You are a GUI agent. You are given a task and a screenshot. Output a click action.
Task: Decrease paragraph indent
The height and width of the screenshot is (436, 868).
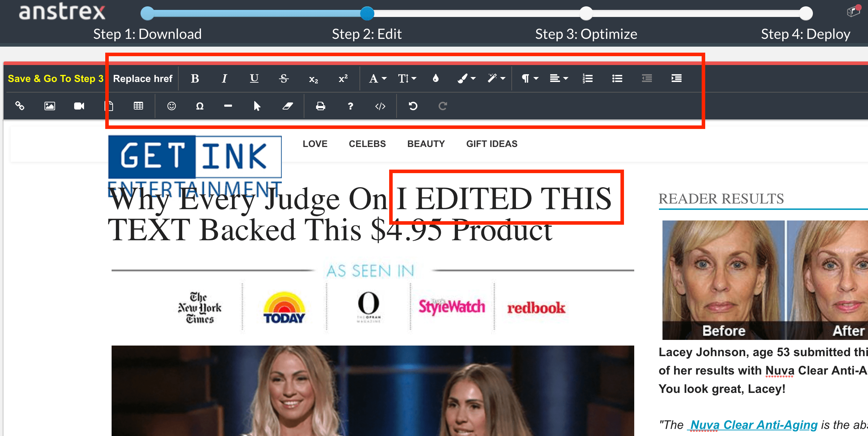click(x=647, y=78)
